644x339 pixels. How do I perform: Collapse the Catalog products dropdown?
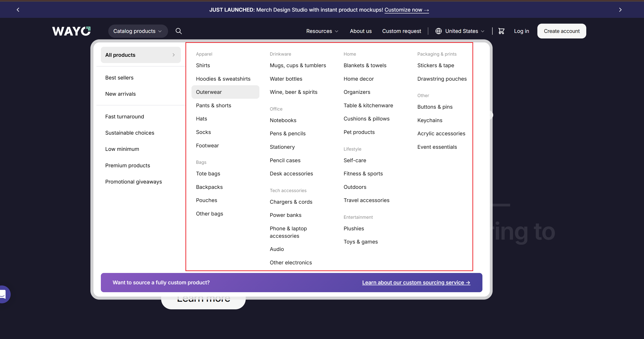(x=138, y=31)
